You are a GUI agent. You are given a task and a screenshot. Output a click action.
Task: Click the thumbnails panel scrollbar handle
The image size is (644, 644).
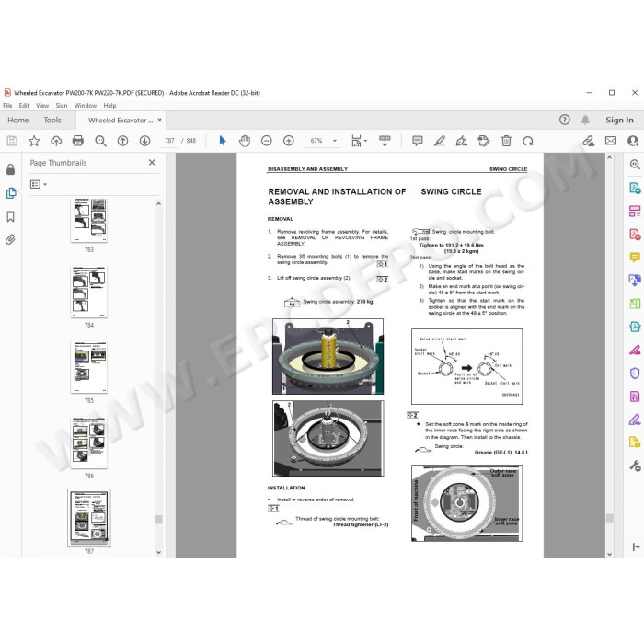(x=158, y=520)
